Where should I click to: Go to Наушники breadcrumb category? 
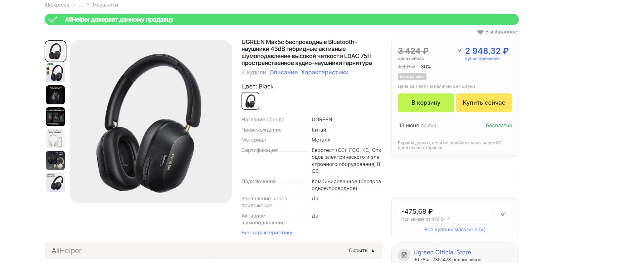click(105, 5)
